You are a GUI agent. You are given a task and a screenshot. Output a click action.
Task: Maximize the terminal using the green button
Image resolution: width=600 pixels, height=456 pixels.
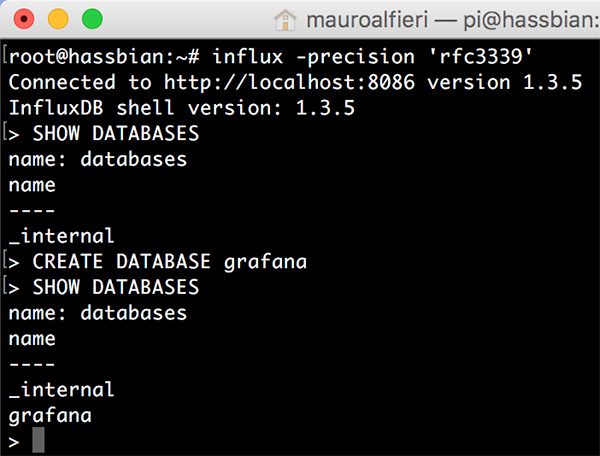pos(92,18)
